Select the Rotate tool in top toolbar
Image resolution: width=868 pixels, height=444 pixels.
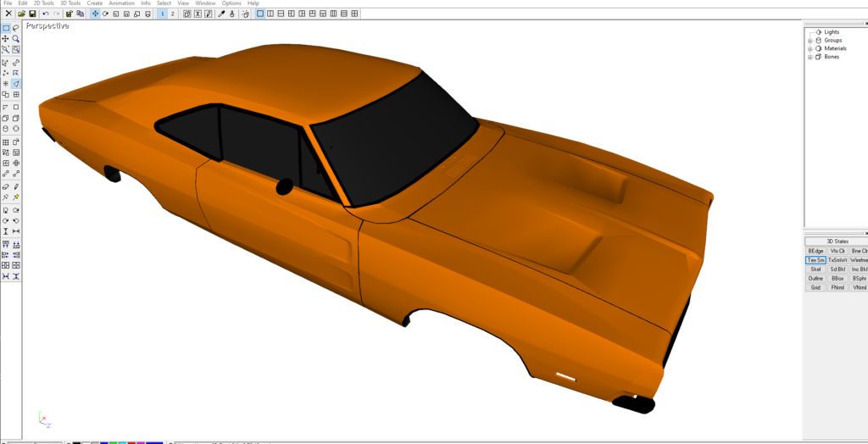click(x=105, y=14)
